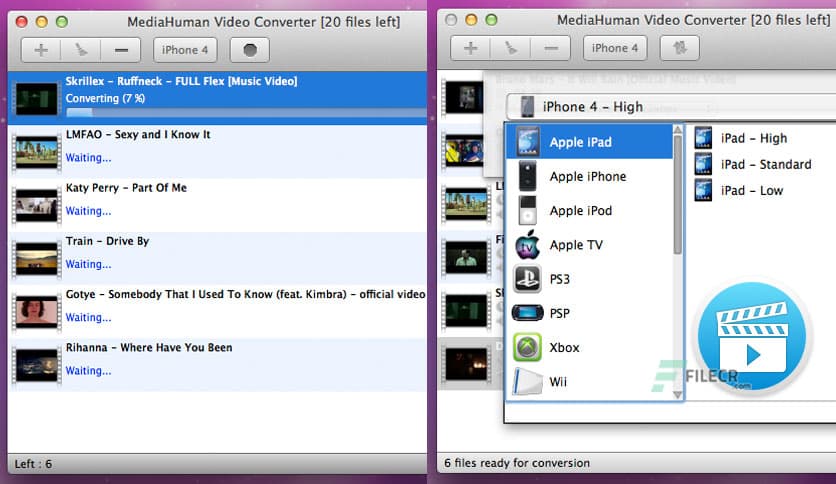836x484 pixels.
Task: Select PS3 in device list
Action: coord(589,279)
